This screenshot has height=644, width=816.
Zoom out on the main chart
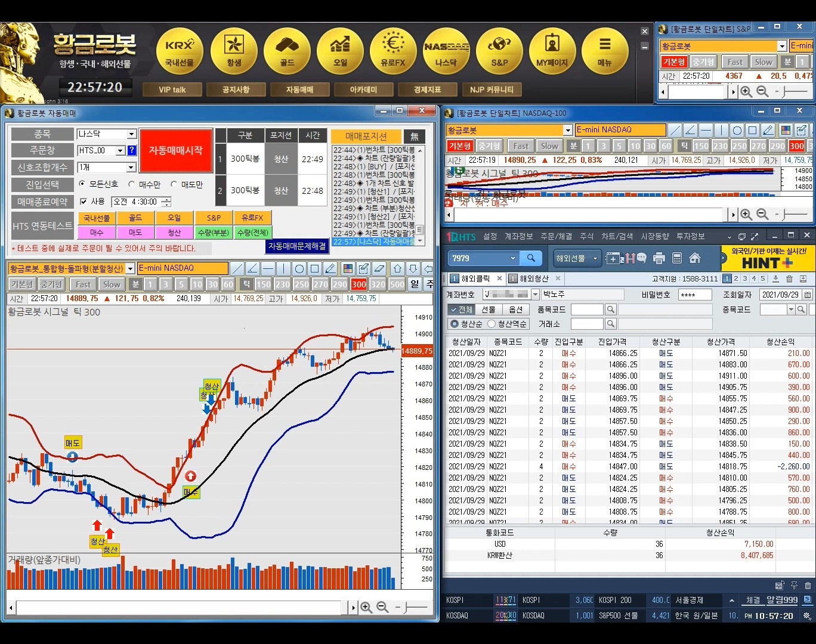(x=382, y=607)
